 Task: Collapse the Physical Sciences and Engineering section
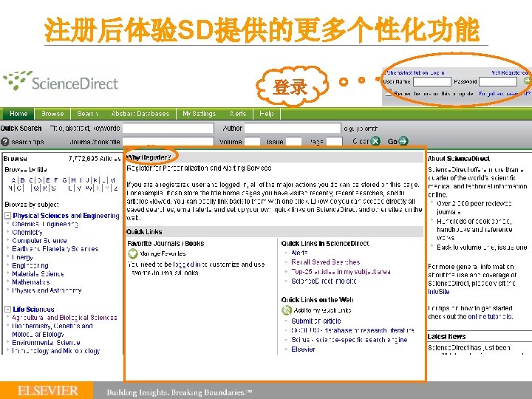tap(7, 216)
